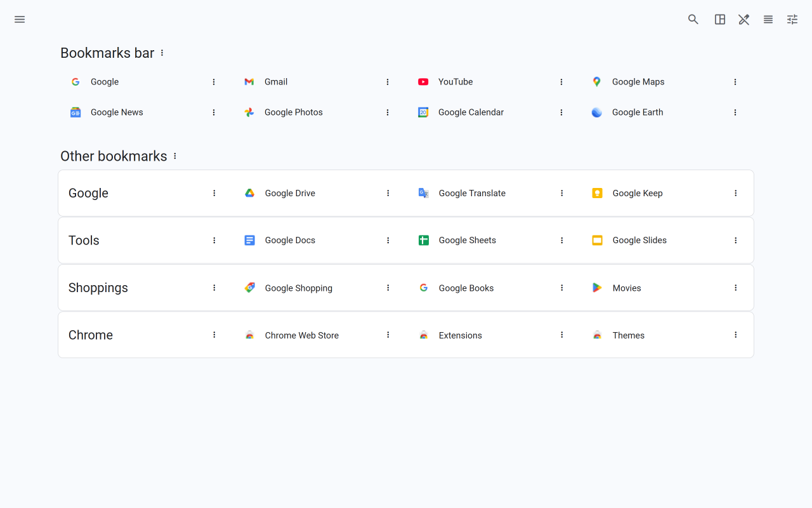The height and width of the screenshot is (508, 812).
Task: Click the Google Shopping tag icon
Action: tap(250, 288)
